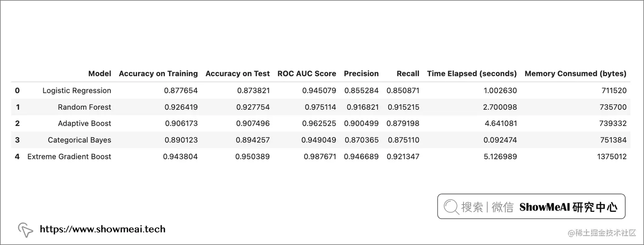This screenshot has width=644, height=245.
Task: Click memory consumed value 739332
Action: (x=614, y=123)
